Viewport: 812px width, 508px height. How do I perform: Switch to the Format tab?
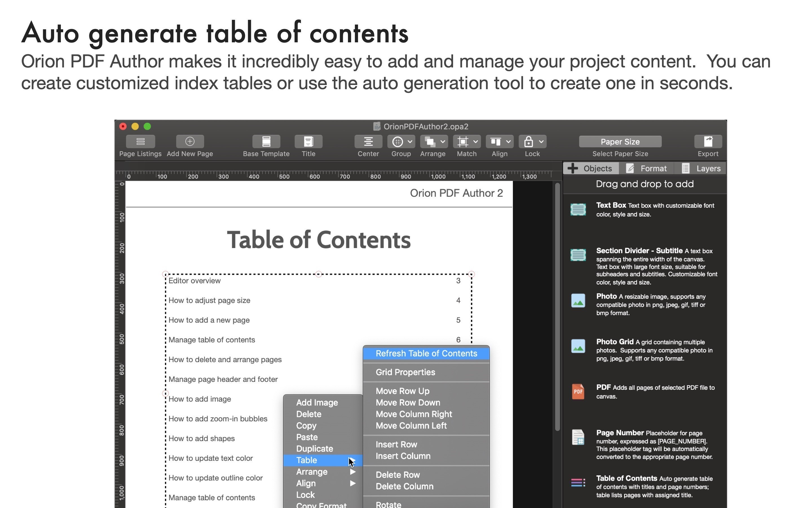[x=647, y=168]
